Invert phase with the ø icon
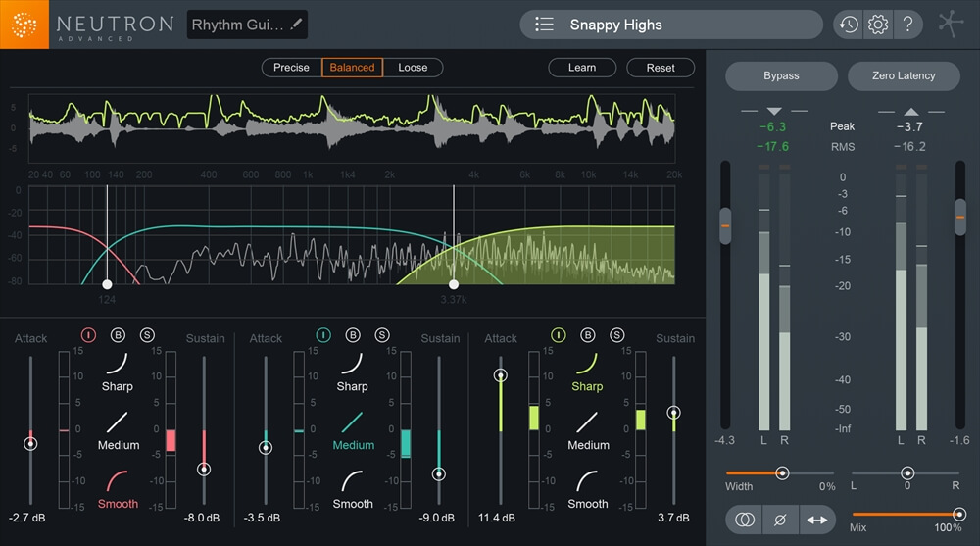Viewport: 980px width, 546px height. 780,520
